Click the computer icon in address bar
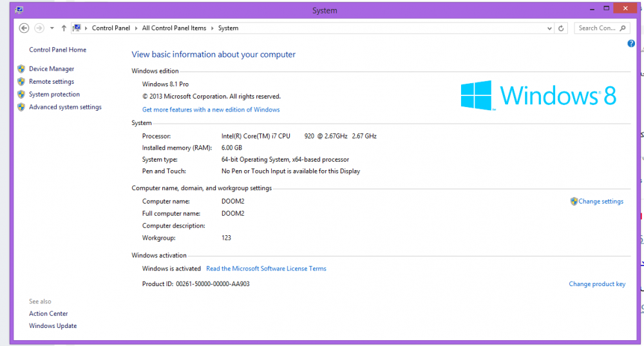 pos(78,28)
